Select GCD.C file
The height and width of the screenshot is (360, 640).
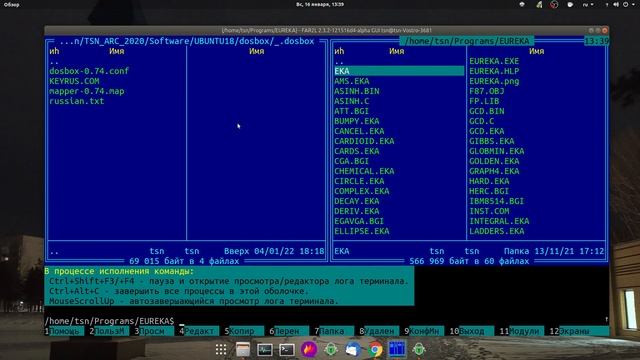click(x=482, y=121)
